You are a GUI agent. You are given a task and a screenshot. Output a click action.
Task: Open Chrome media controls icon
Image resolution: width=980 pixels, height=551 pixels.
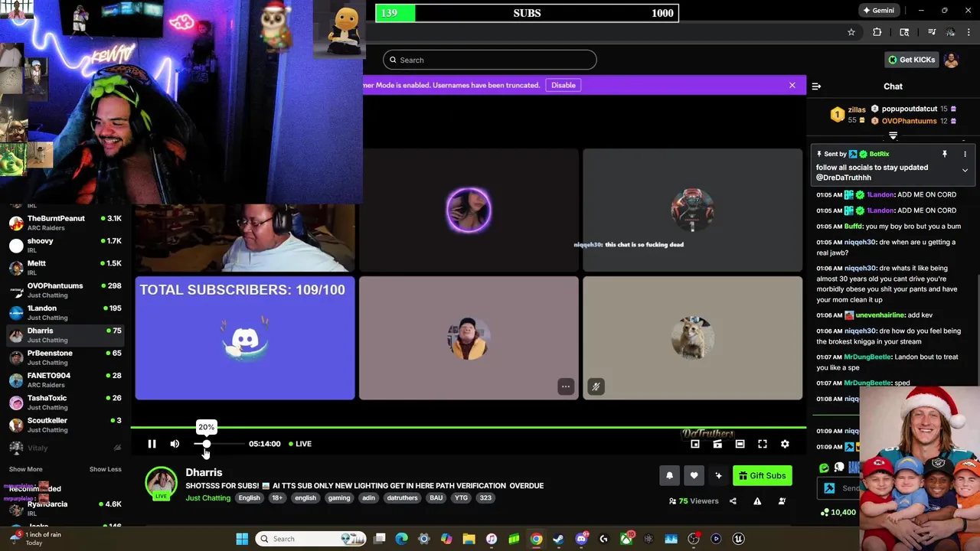(932, 32)
